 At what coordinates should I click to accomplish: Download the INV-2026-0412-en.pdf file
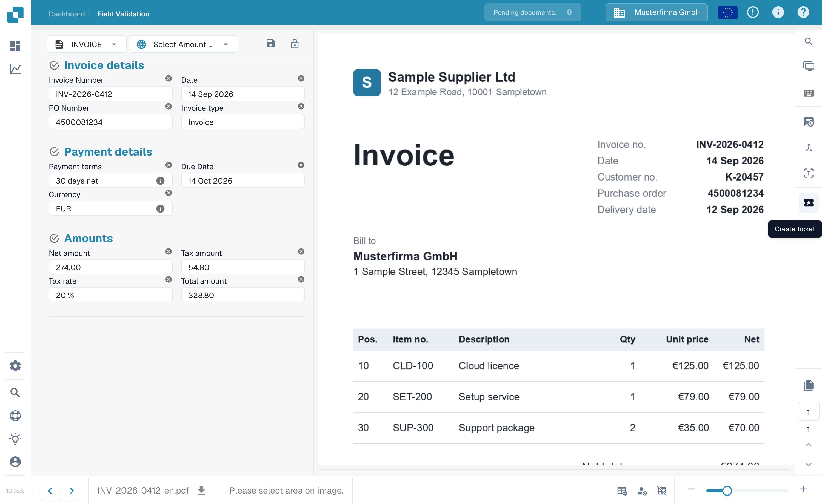[201, 490]
